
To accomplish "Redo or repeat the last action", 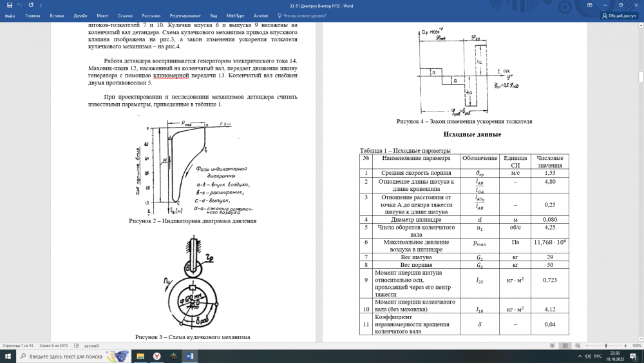I will tap(31, 5).
